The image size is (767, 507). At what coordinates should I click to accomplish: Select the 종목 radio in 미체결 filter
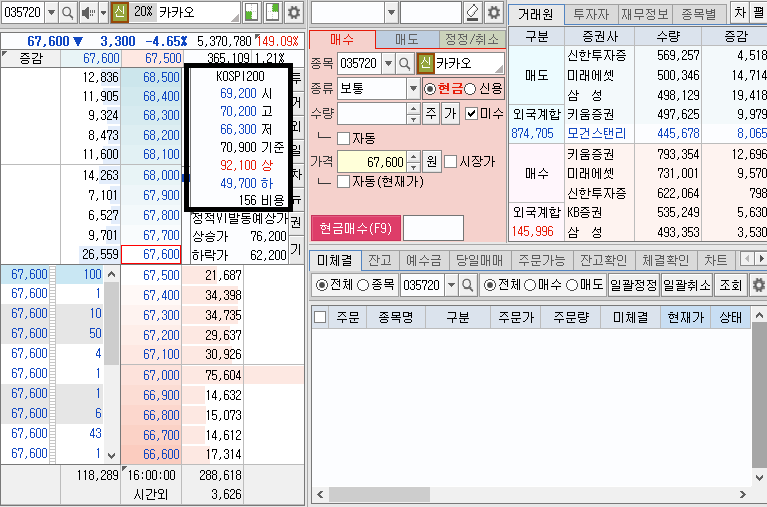[x=363, y=285]
